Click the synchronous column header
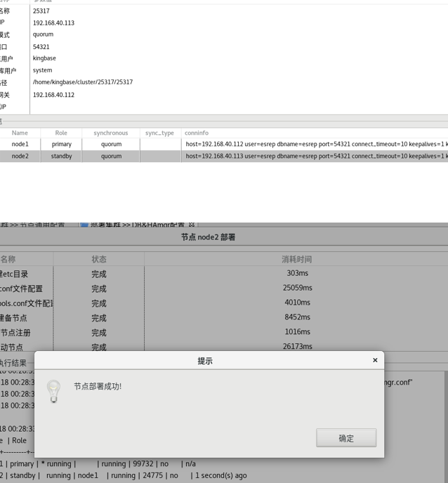Viewport: 448px width, 483px height. 111,133
